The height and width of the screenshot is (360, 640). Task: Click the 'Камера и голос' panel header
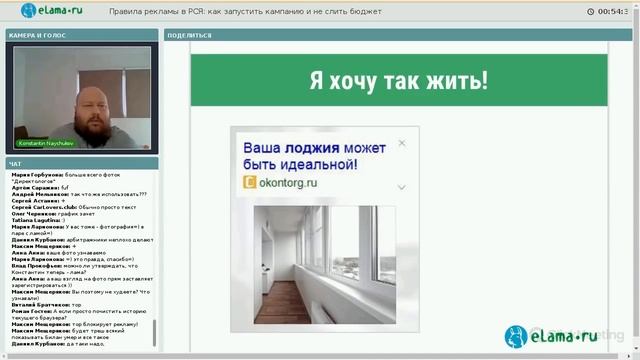pyautogui.click(x=82, y=35)
